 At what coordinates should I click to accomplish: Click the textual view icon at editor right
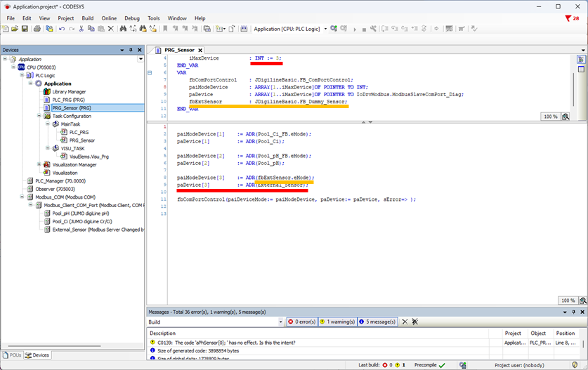[x=581, y=60]
